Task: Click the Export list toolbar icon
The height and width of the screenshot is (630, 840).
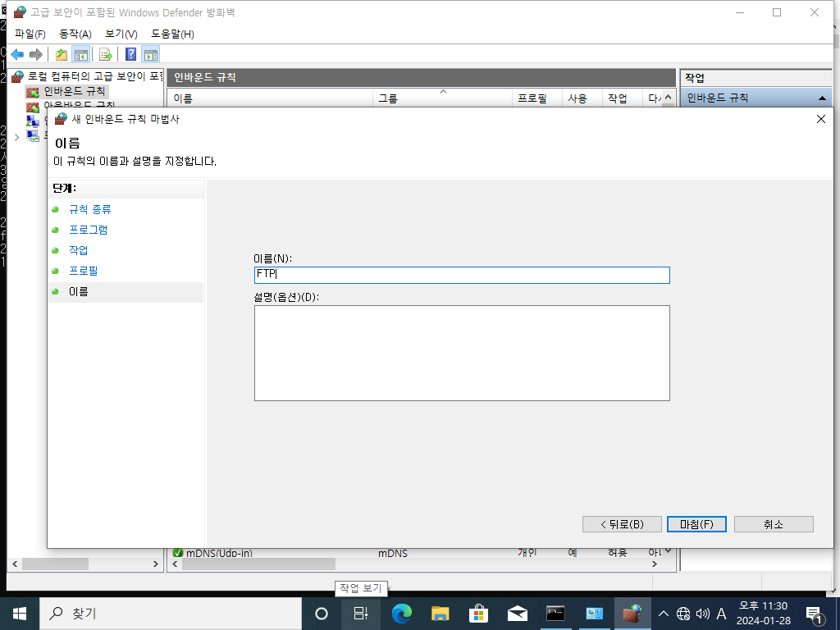Action: coord(106,54)
